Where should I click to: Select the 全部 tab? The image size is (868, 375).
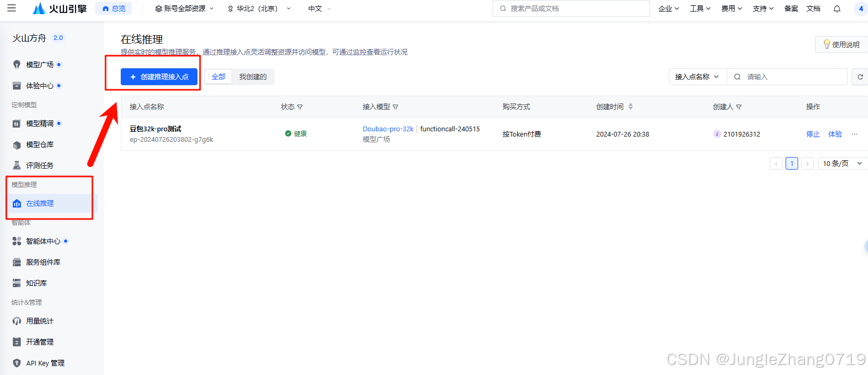click(218, 77)
